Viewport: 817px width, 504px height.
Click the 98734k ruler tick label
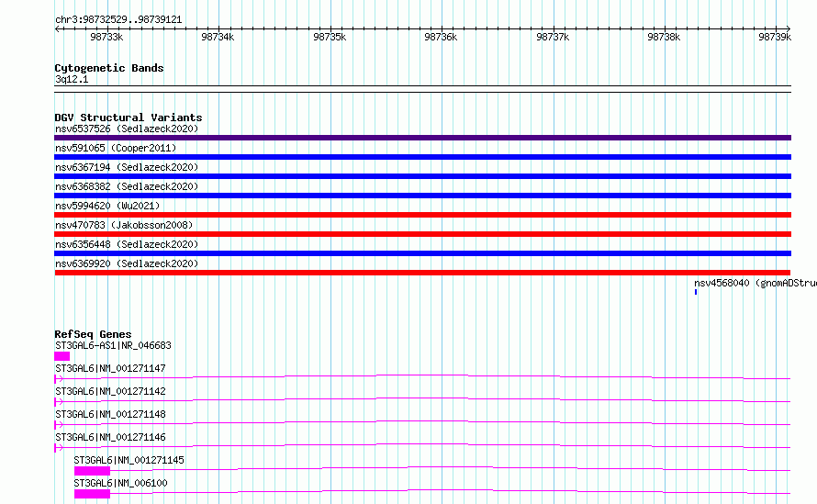pos(218,37)
